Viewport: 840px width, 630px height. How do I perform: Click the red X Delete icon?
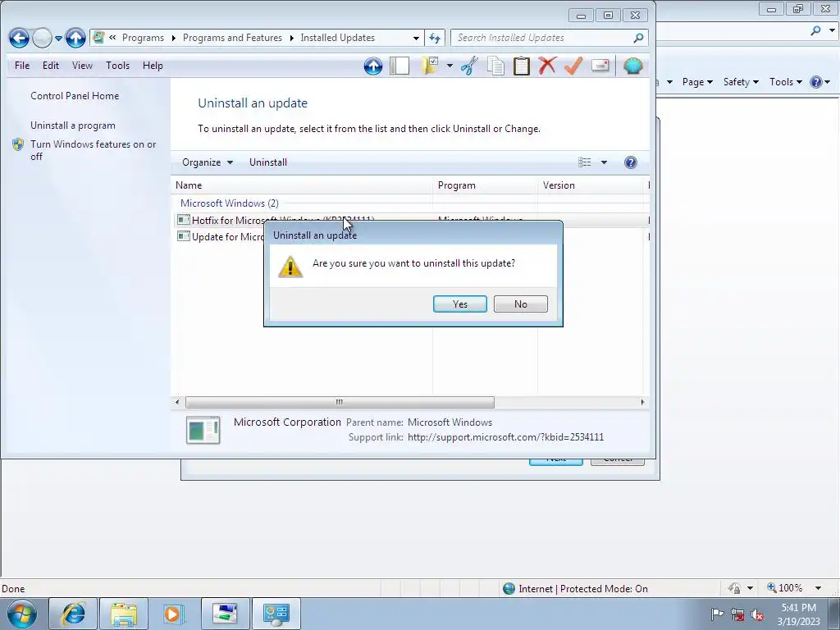[547, 66]
